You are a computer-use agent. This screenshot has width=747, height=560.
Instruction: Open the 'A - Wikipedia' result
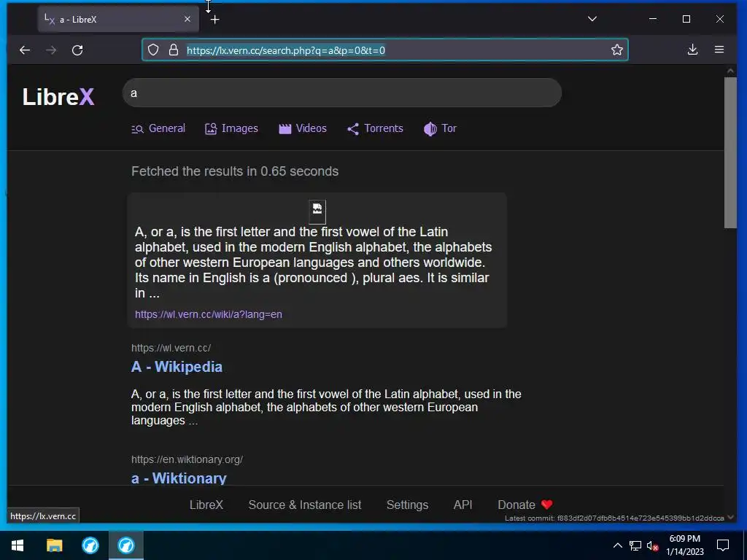coord(177,367)
